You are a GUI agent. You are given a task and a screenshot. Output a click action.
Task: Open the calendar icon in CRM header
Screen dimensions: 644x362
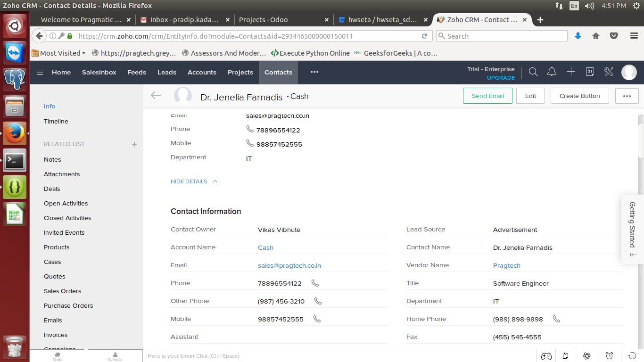click(590, 72)
